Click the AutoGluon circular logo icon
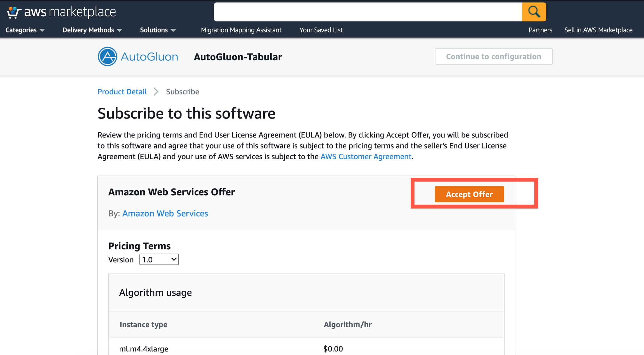The image size is (644, 355). (x=107, y=57)
